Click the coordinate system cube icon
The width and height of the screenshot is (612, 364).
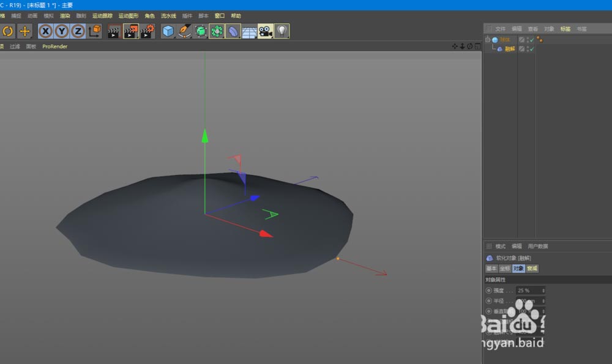tap(95, 31)
